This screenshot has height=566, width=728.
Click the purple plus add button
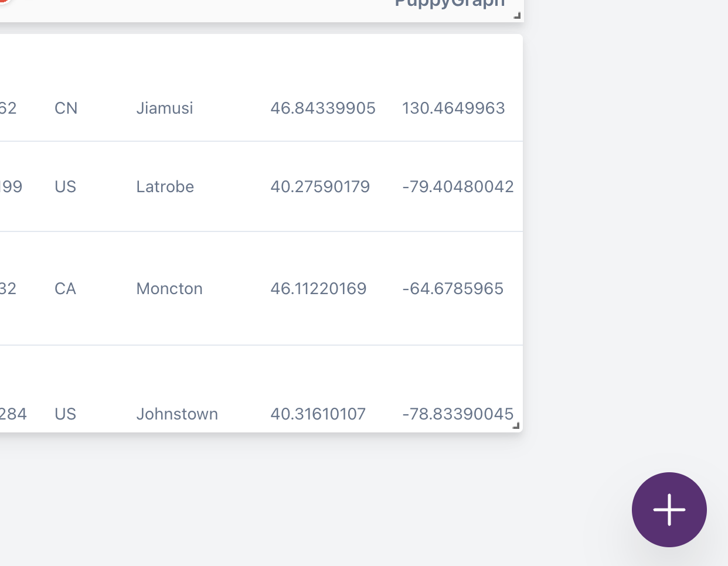(x=669, y=510)
